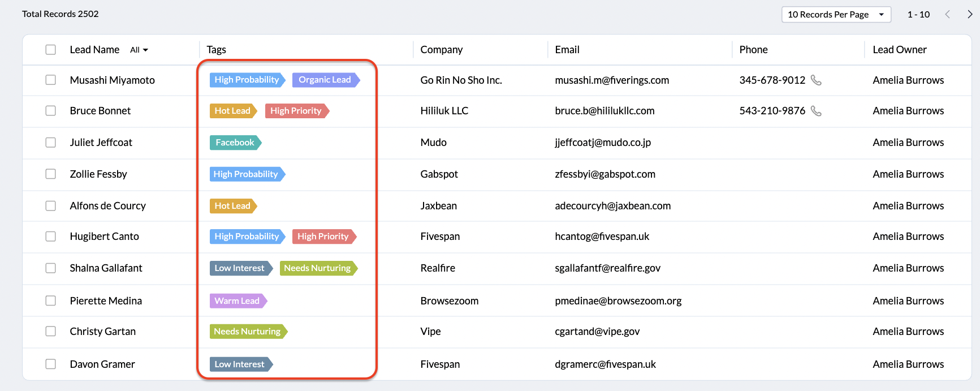This screenshot has width=980, height=391.
Task: Click email hcantog@fivespan.uk
Action: click(602, 236)
